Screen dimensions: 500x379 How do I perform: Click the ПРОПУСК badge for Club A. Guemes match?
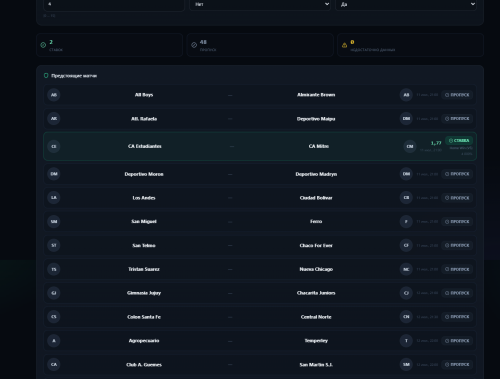click(457, 365)
